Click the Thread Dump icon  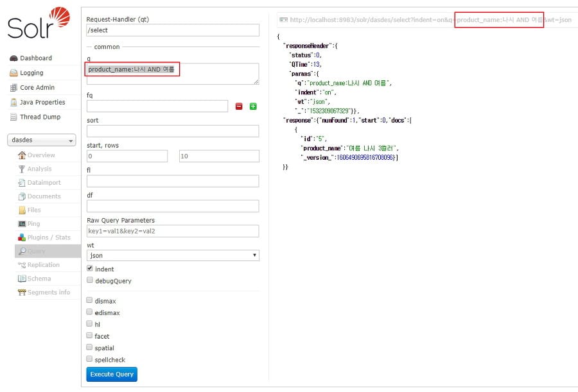point(13,117)
